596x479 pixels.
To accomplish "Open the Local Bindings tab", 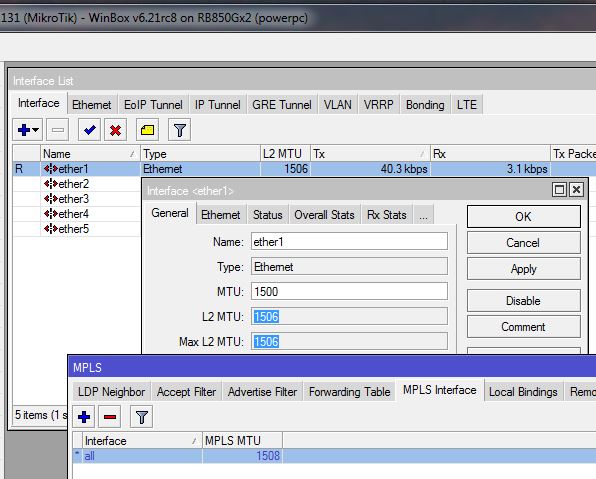I will tap(523, 392).
